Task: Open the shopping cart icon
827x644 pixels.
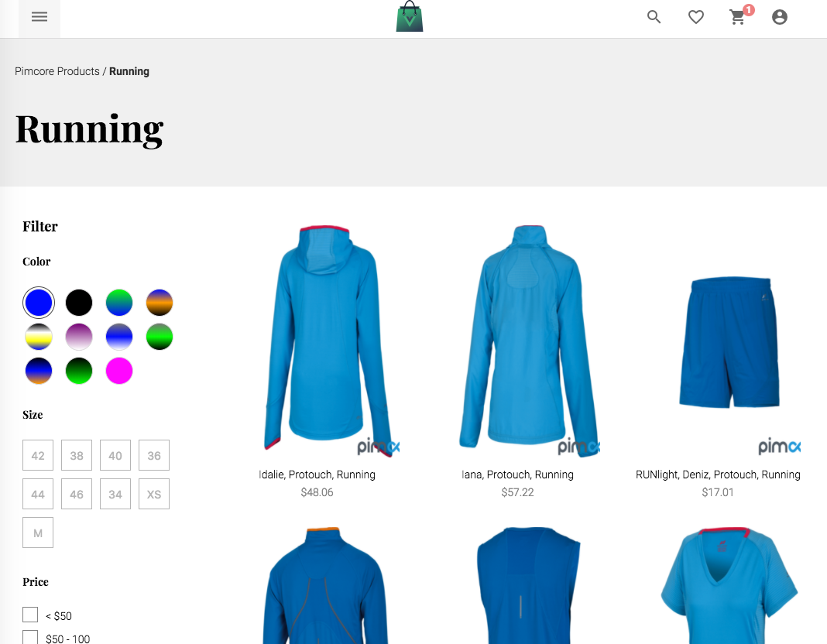Action: [x=736, y=17]
